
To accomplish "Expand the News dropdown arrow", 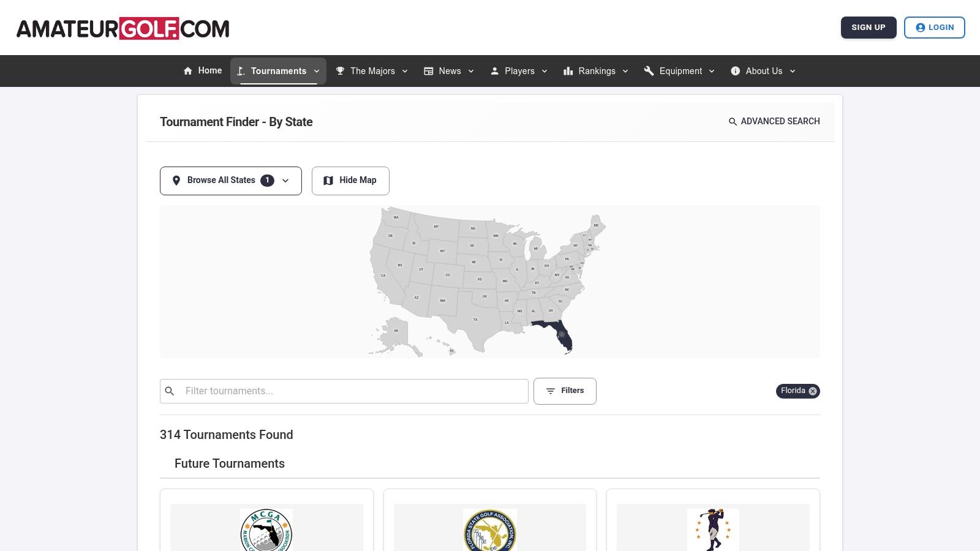I will pyautogui.click(x=471, y=71).
